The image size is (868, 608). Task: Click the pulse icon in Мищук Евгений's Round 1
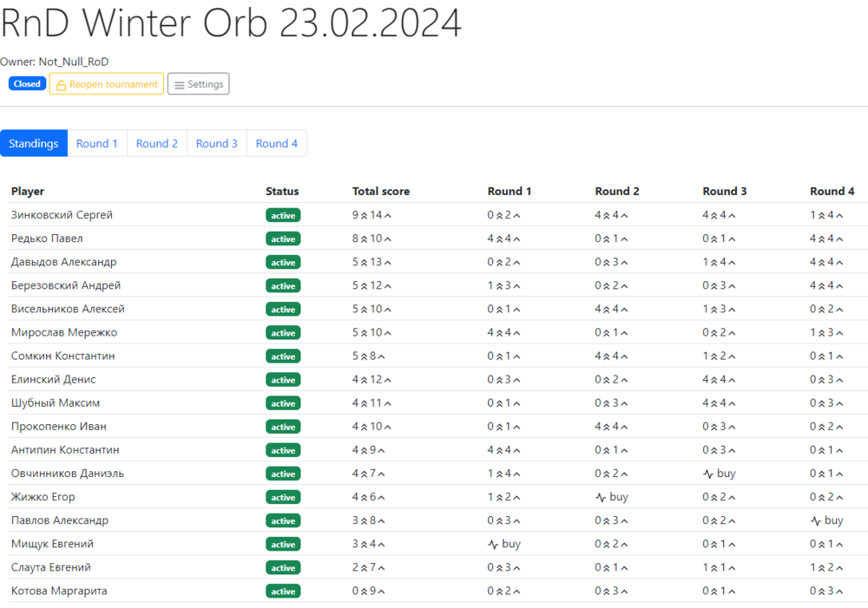coord(493,544)
